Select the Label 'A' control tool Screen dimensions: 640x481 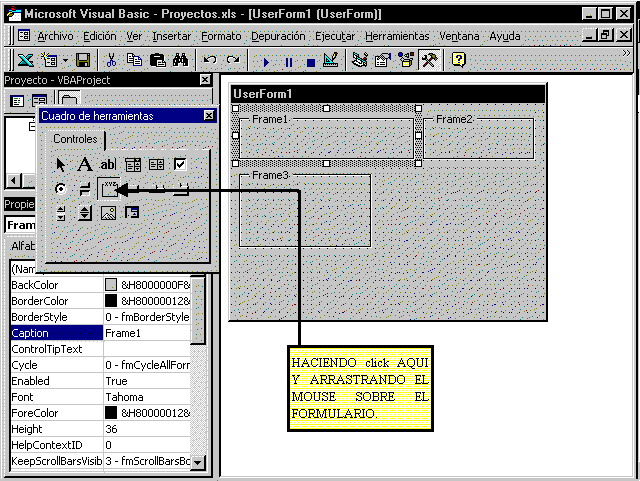[x=84, y=165]
